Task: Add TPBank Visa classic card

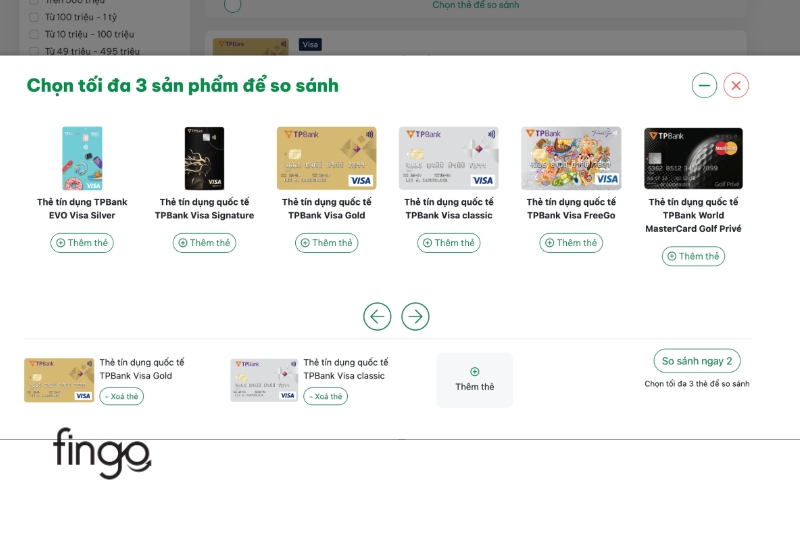Action: pos(448,243)
